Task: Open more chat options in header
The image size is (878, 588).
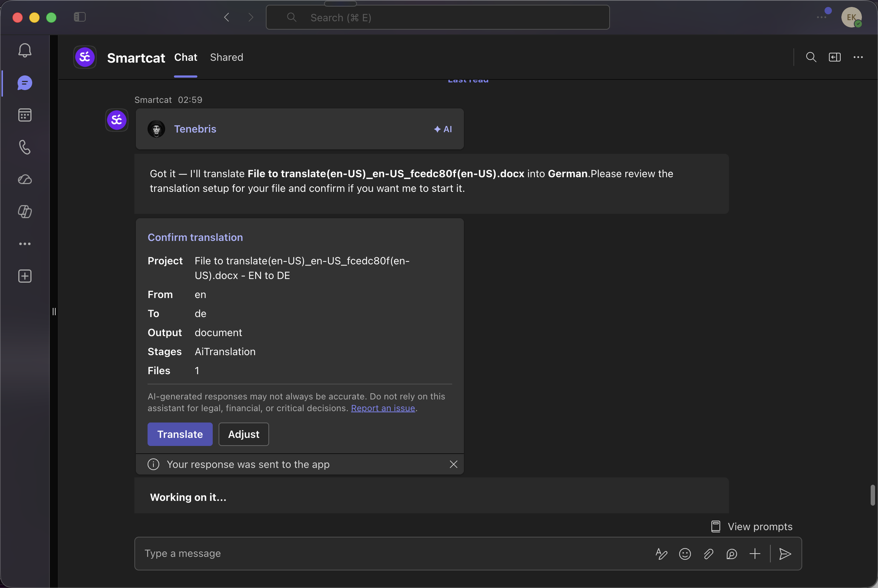Action: (x=858, y=57)
